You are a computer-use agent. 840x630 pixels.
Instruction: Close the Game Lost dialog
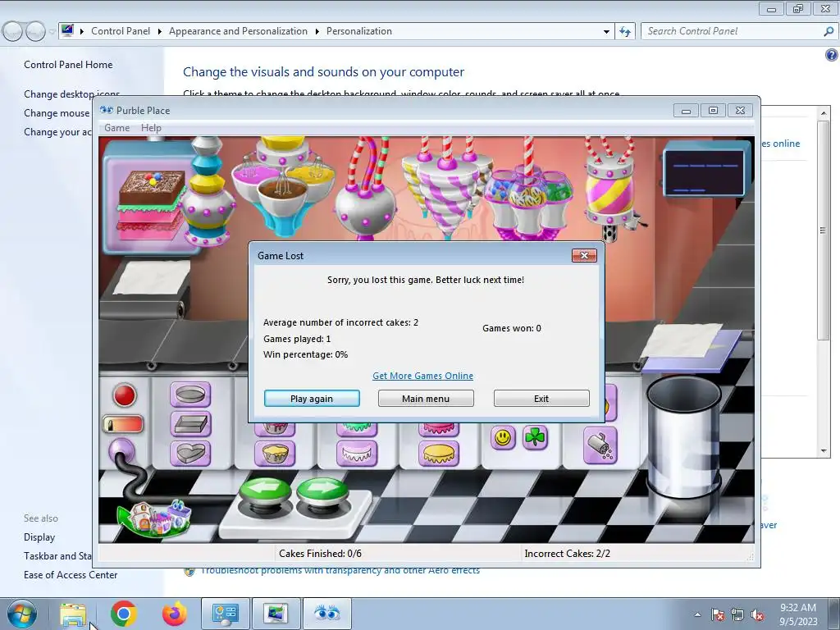tap(584, 256)
